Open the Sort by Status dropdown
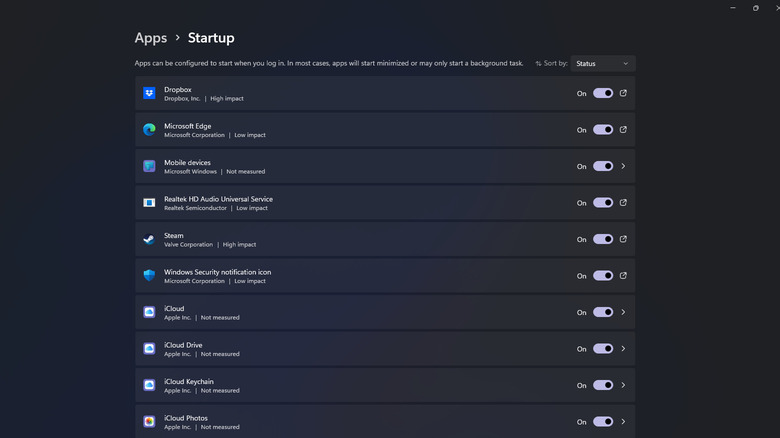Image resolution: width=780 pixels, height=438 pixels. coord(602,63)
